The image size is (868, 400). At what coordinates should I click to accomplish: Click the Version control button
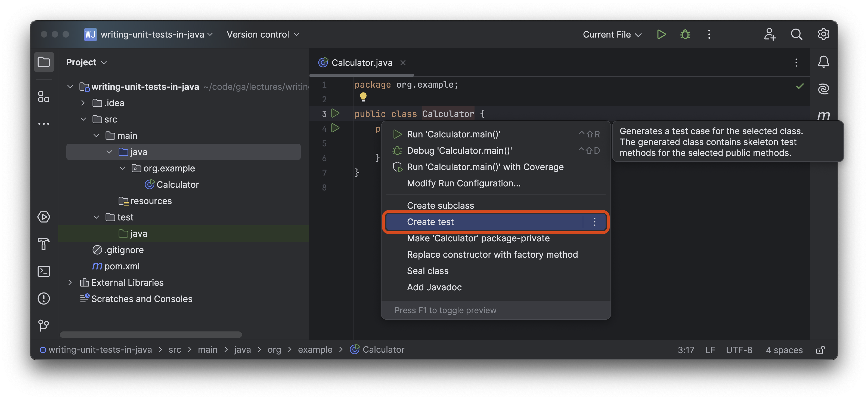click(263, 34)
